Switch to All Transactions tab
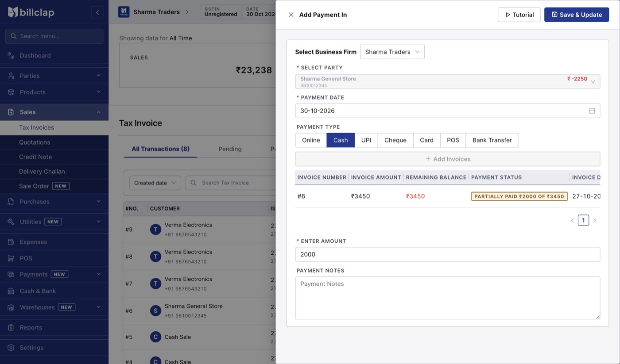The image size is (620, 364). coord(161,149)
